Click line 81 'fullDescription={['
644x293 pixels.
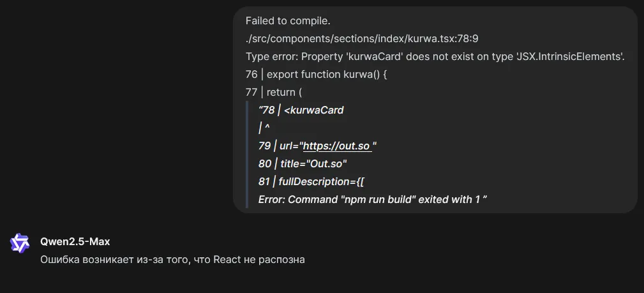[x=311, y=182]
